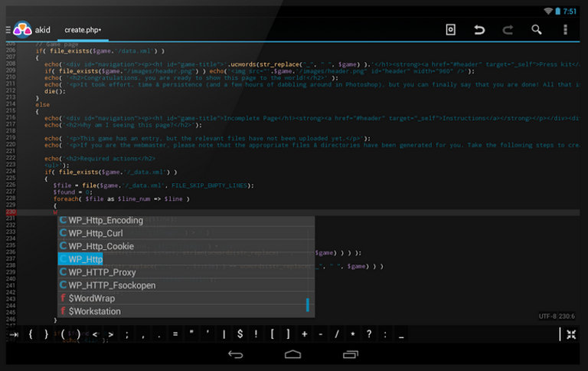Insert an opening square bracket
The width and height of the screenshot is (588, 371).
[x=273, y=334]
